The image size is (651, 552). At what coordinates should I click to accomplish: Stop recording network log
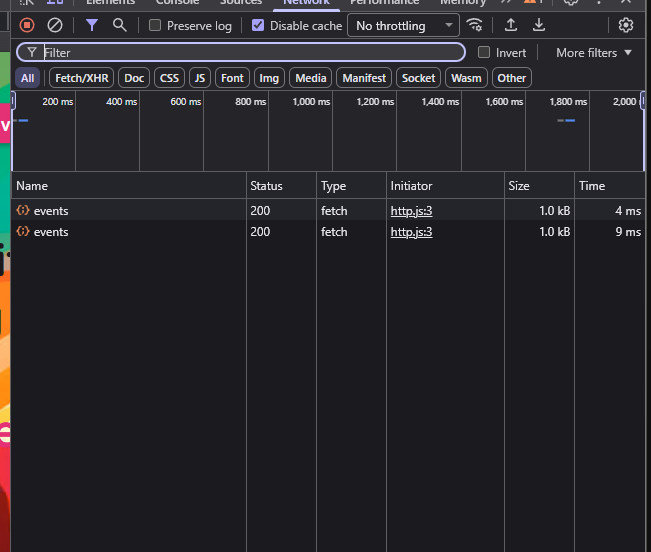(27, 25)
